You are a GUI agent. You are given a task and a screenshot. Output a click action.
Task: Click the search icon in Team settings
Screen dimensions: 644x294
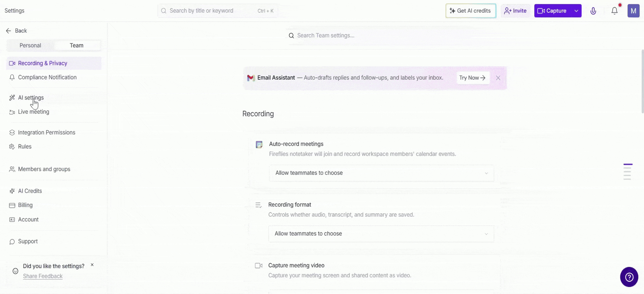point(291,35)
